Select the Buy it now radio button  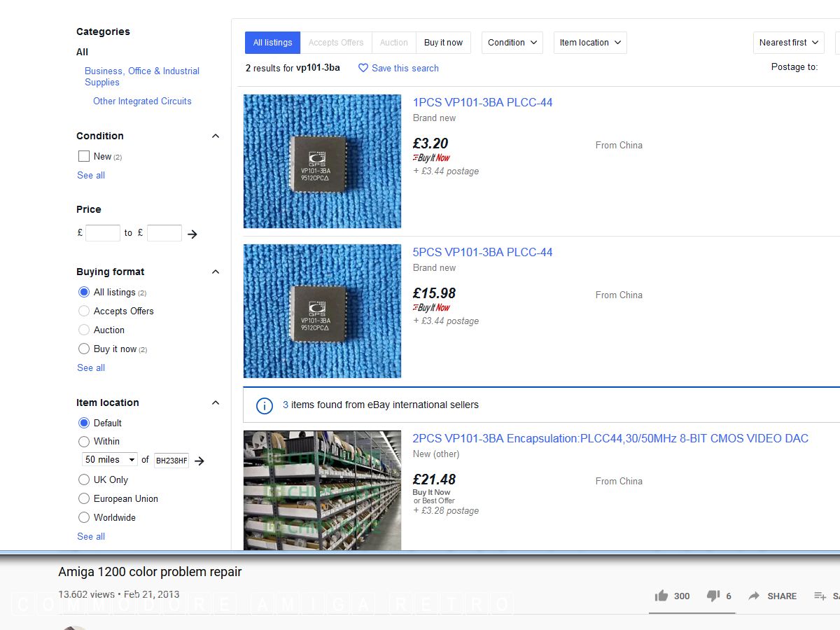click(x=84, y=349)
